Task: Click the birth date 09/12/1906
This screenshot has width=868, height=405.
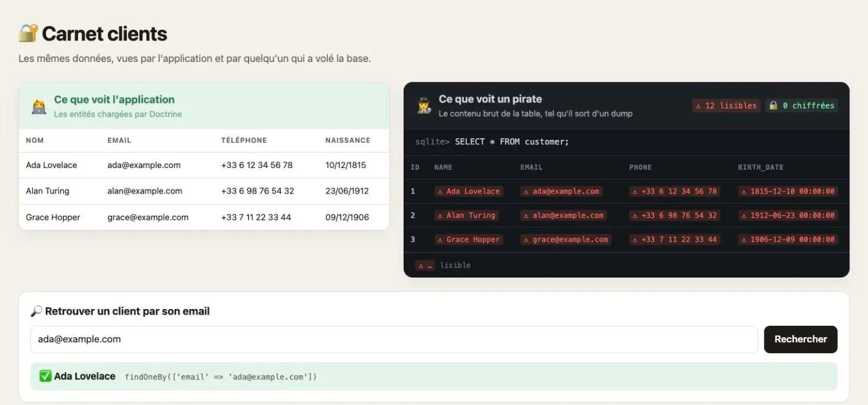Action: point(347,217)
